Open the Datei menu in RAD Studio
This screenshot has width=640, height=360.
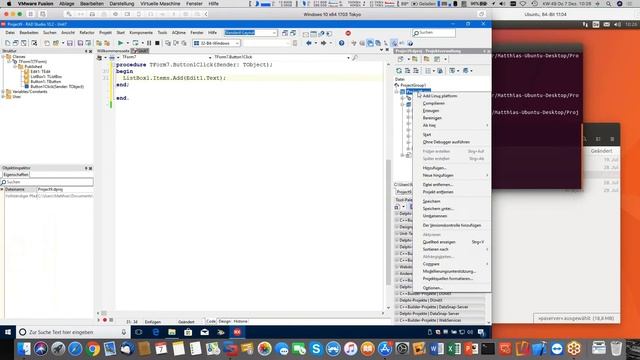[10, 33]
